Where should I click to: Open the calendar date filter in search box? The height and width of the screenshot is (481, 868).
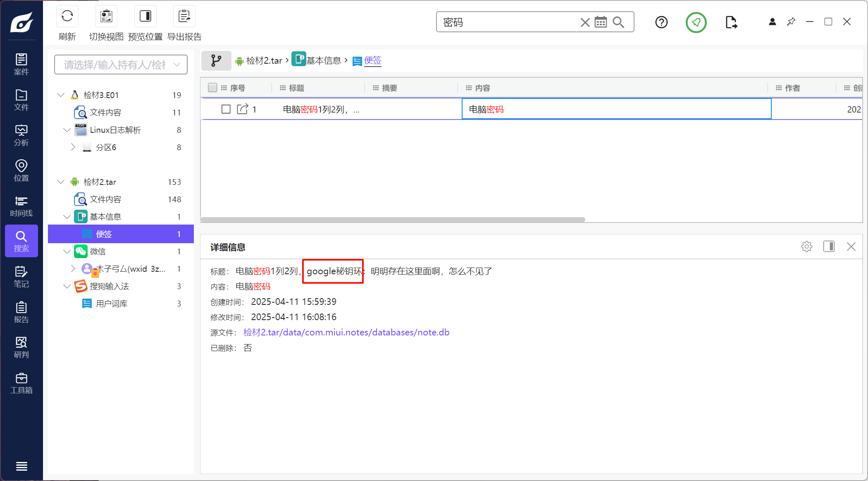(601, 22)
